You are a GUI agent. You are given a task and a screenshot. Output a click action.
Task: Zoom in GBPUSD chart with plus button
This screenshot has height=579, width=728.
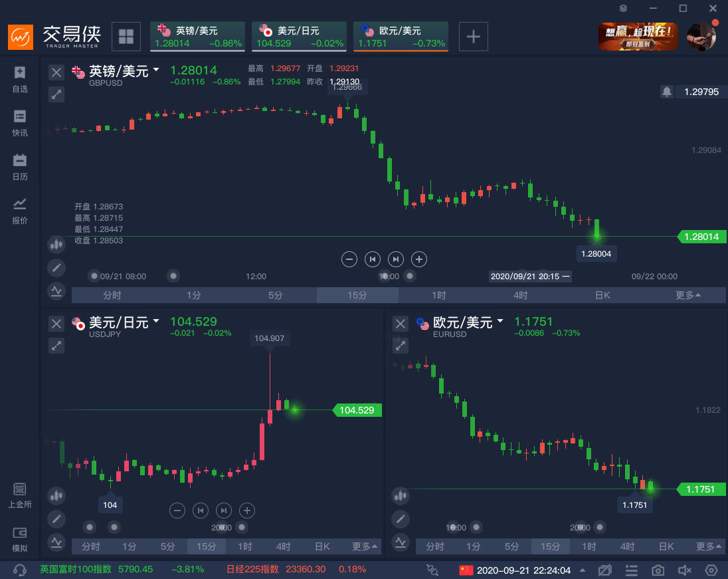[418, 259]
